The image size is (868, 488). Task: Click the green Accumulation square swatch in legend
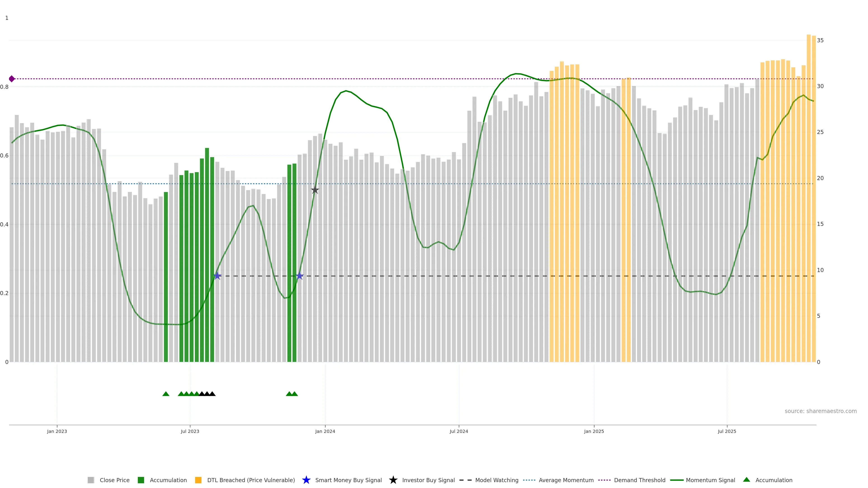click(141, 480)
